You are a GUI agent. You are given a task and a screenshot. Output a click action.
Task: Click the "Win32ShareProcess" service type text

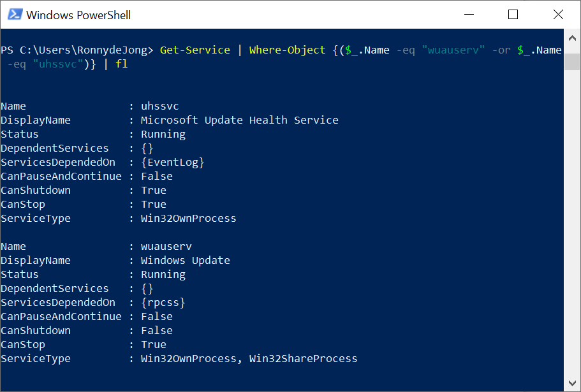(x=303, y=358)
